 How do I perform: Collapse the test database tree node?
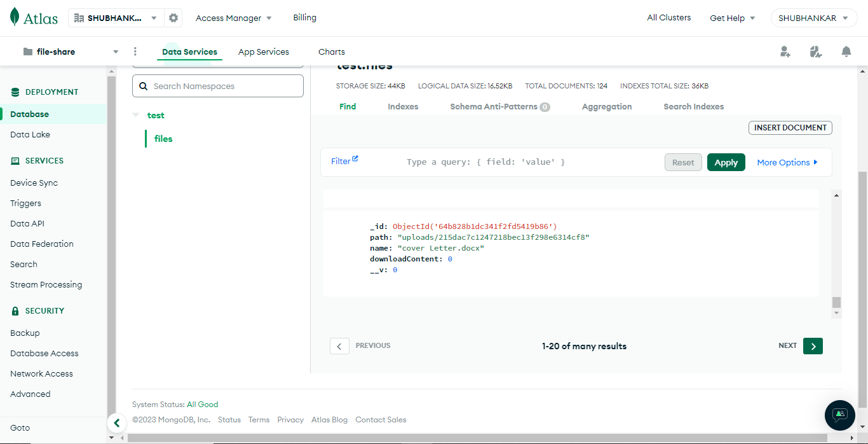[135, 115]
